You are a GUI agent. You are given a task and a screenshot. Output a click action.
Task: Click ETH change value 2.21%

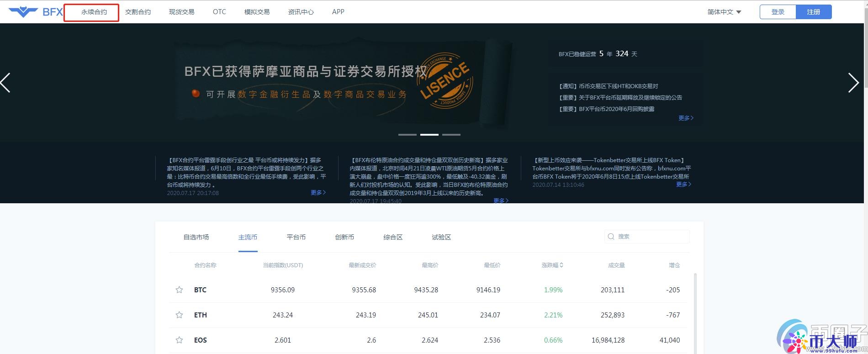[553, 315]
